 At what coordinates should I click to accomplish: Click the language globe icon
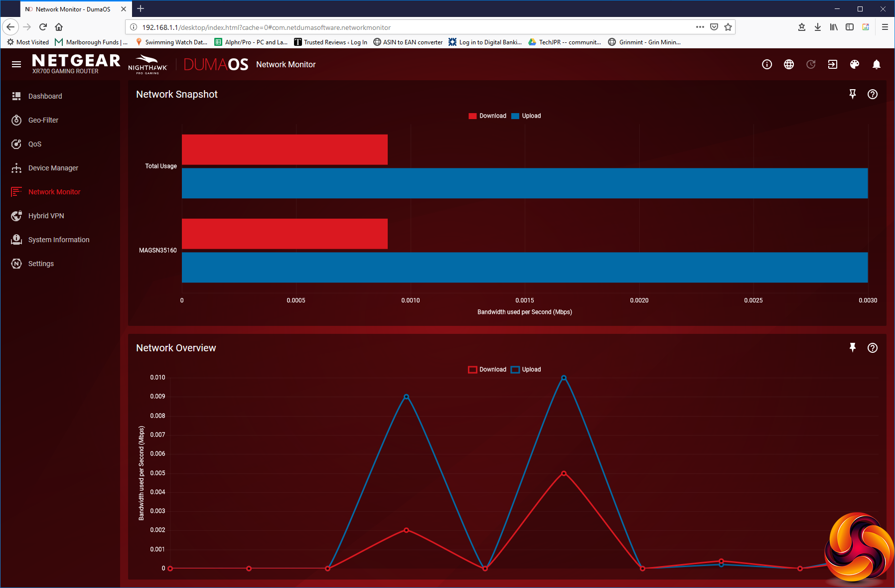coord(789,64)
